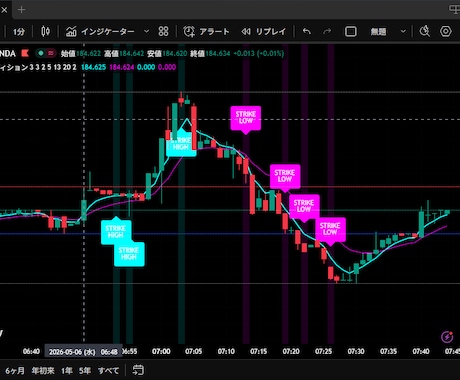Click the magenta 184.624 indicator value
Screen dimensions: 460x380
coord(122,67)
